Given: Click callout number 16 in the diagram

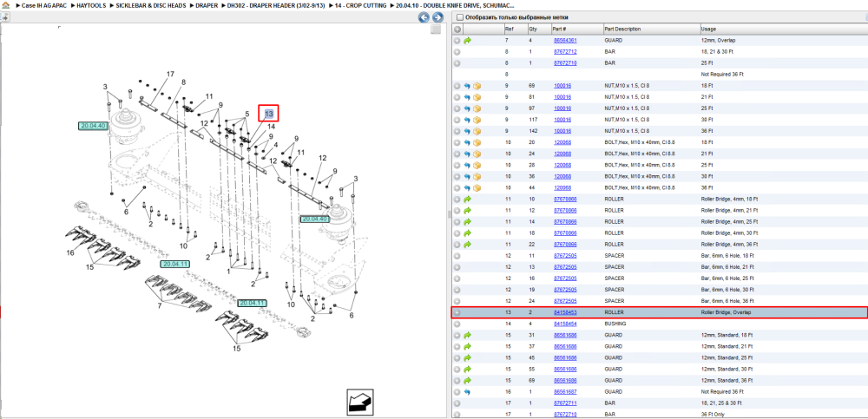Looking at the screenshot, I should click(x=69, y=252).
